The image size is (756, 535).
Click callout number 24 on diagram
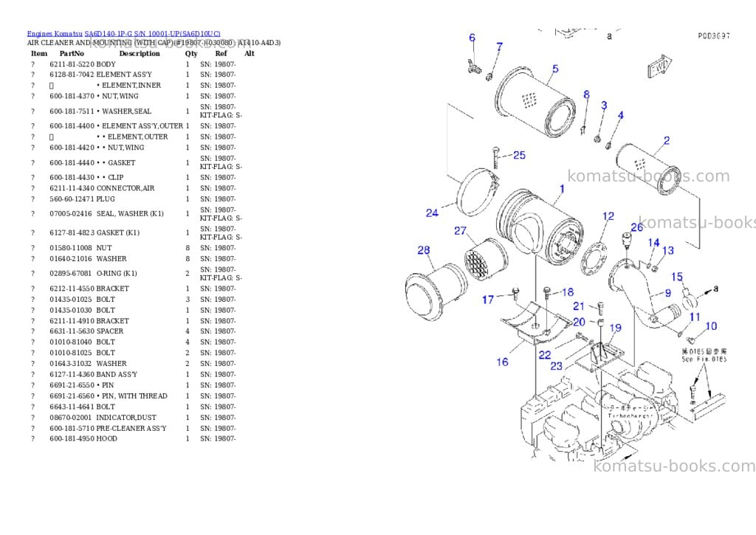coord(432,213)
